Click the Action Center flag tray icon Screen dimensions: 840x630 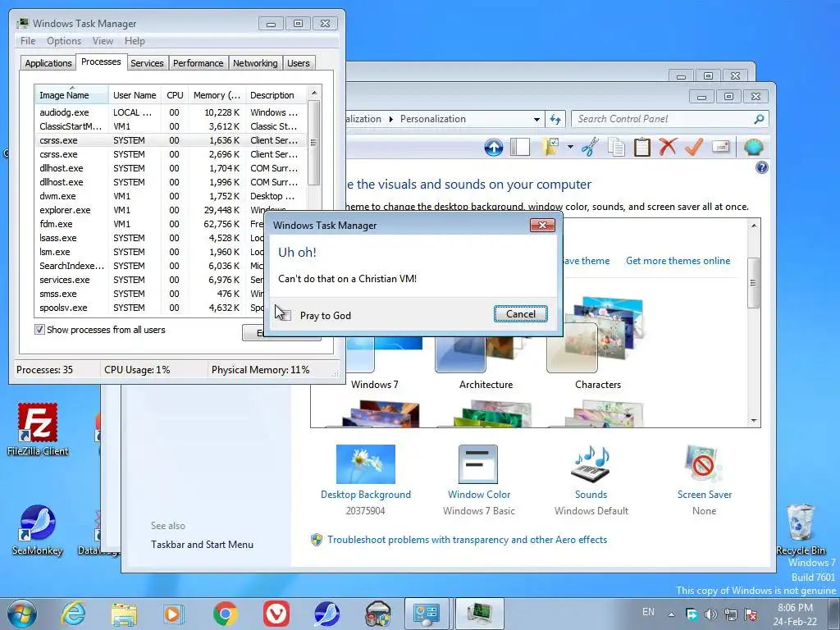(751, 614)
